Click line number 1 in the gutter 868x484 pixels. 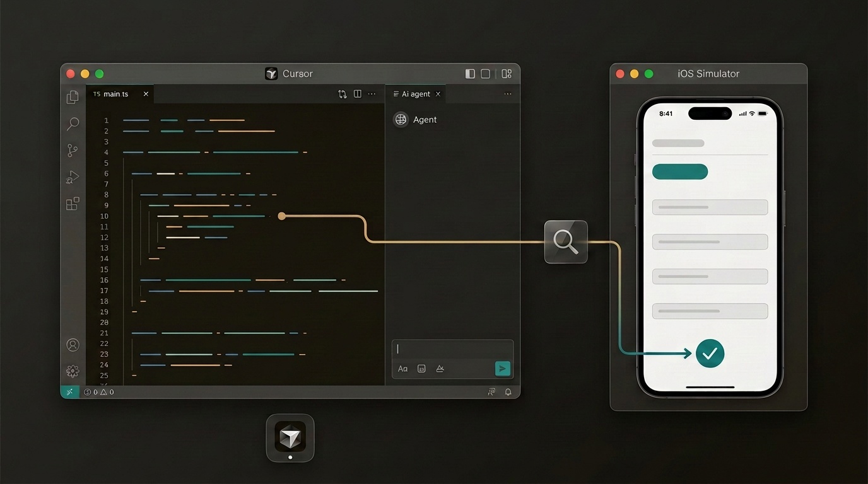[x=106, y=120]
